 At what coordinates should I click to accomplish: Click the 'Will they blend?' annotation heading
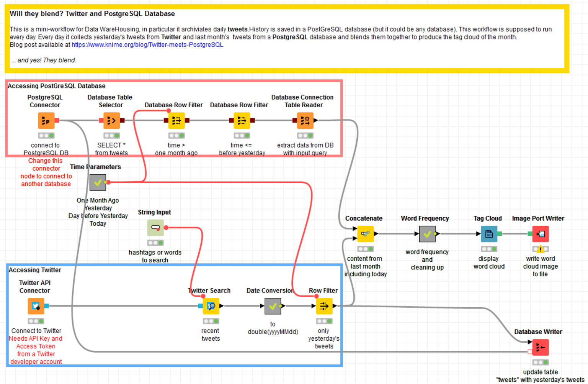[x=92, y=14]
